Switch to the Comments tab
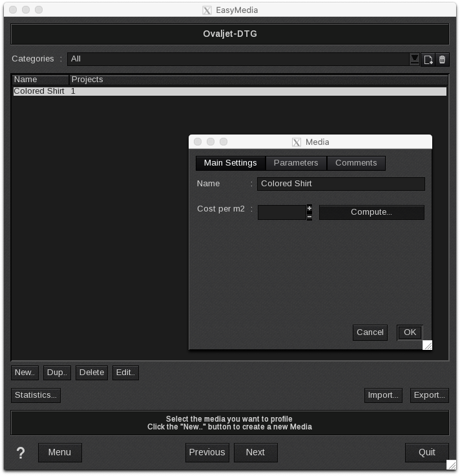 point(356,163)
